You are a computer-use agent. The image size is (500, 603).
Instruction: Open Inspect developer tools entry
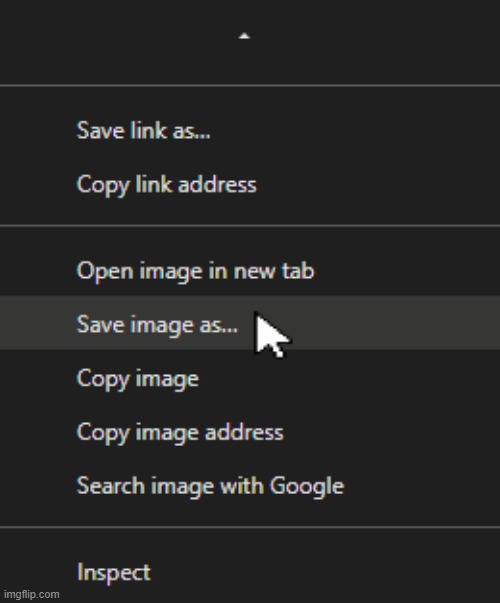click(x=250, y=572)
